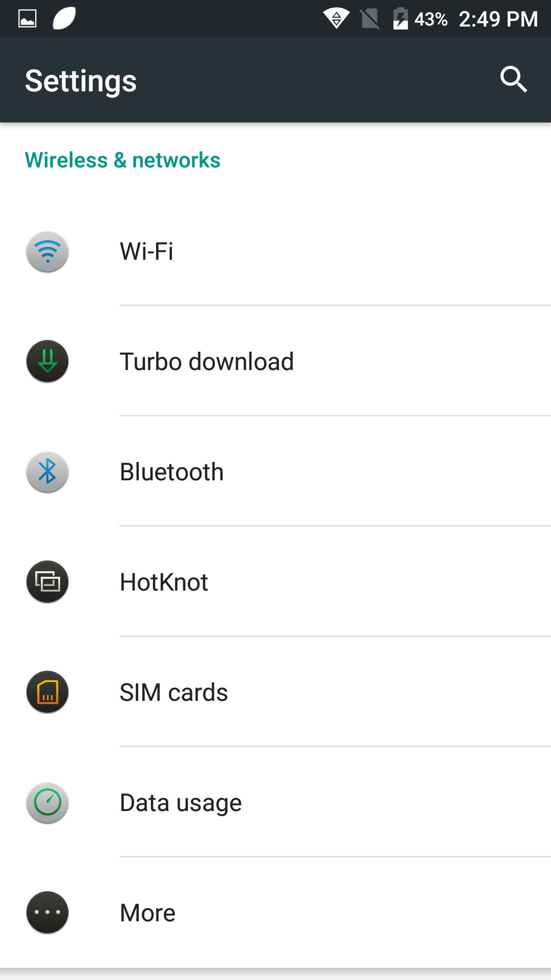Expand More wireless options
The width and height of the screenshot is (551, 980).
148,913
